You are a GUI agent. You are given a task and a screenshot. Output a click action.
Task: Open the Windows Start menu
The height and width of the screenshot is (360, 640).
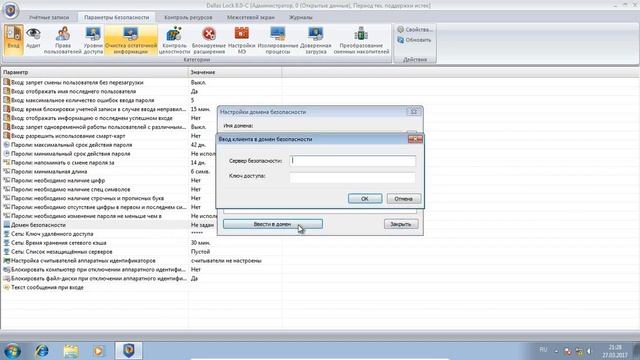(12, 351)
